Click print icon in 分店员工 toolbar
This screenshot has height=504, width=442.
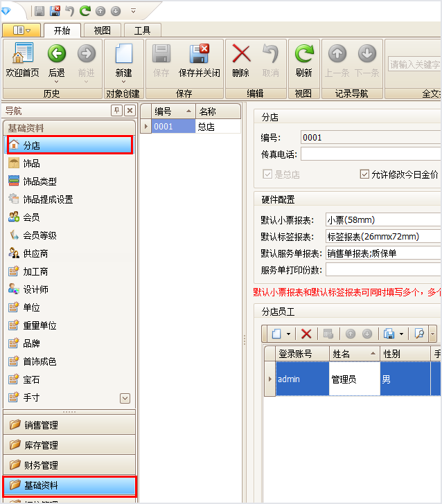pyautogui.click(x=389, y=334)
